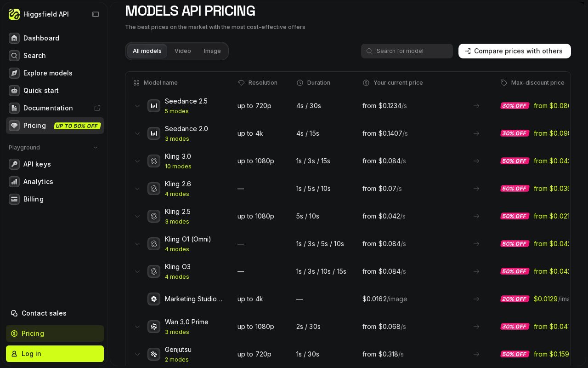Click the API keys key icon

(14, 164)
